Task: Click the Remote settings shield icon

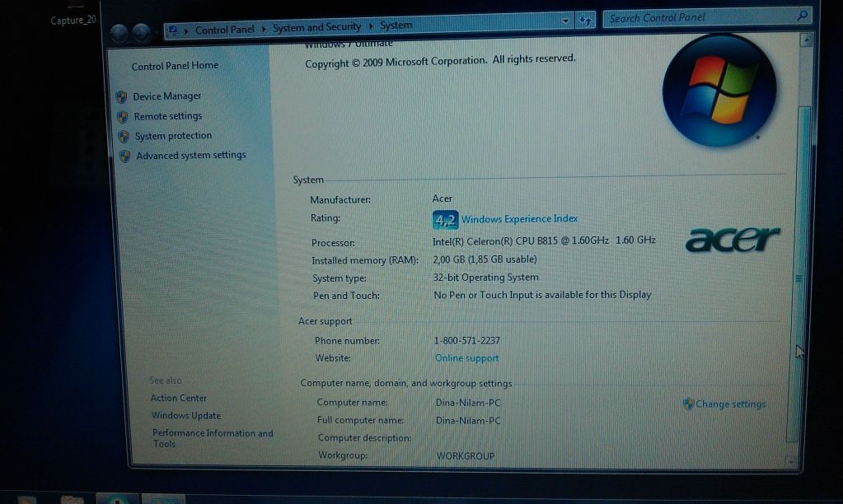Action: 123,117
